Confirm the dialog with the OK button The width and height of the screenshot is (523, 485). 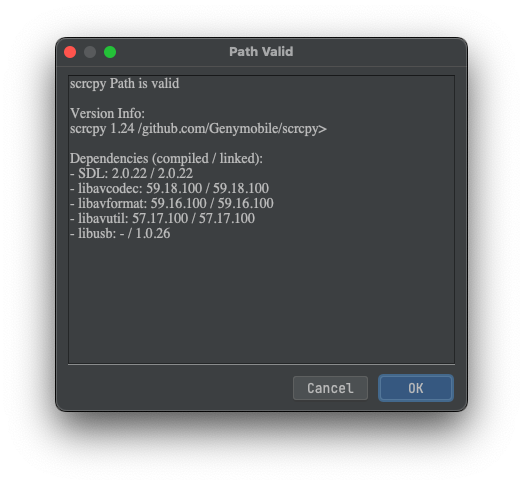point(416,388)
